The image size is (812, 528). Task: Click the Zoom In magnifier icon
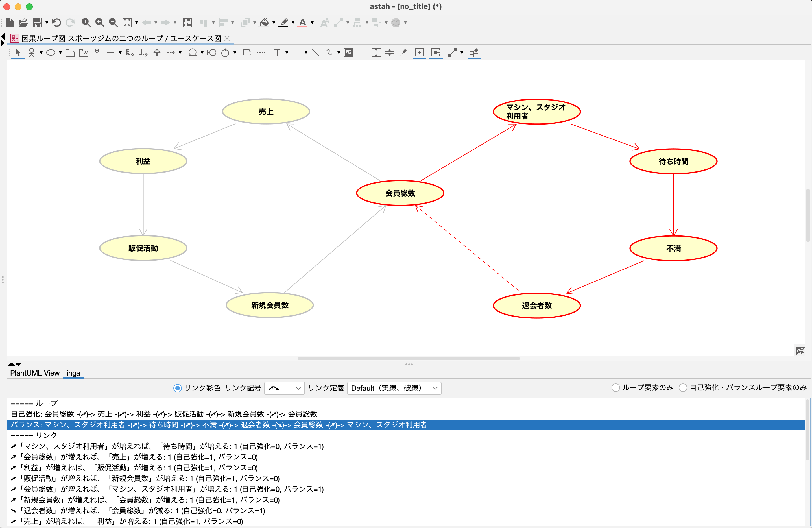(x=100, y=23)
